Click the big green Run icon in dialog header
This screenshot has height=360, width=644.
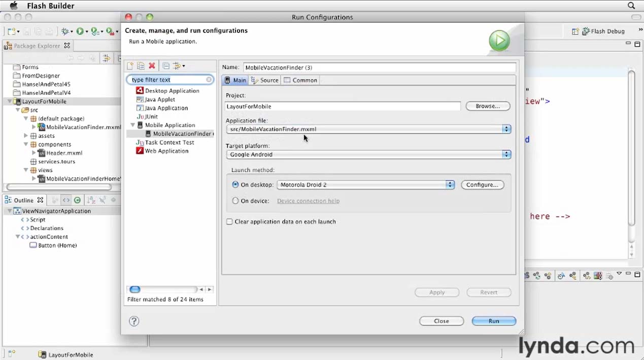[499, 41]
